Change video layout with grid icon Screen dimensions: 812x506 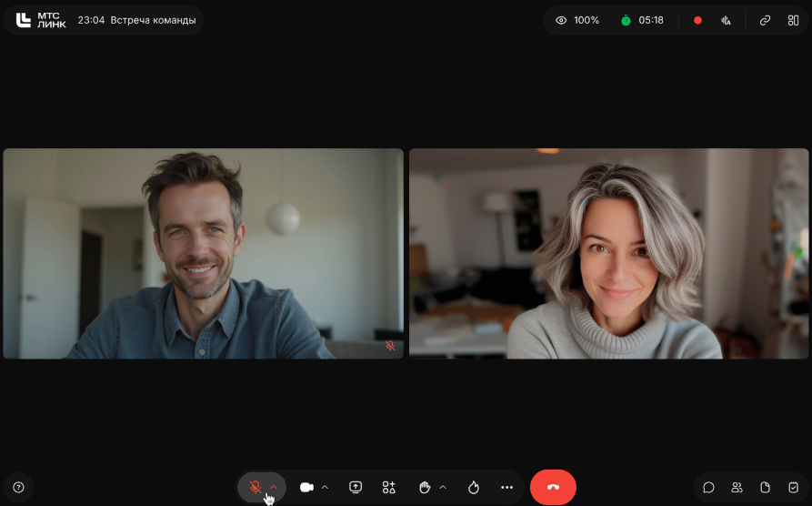pyautogui.click(x=793, y=20)
